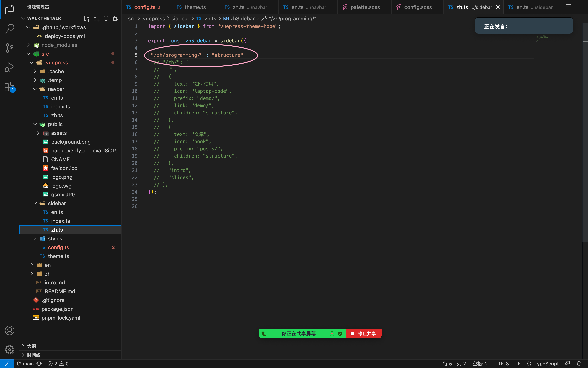
Task: Open README.md file
Action: 70,291
